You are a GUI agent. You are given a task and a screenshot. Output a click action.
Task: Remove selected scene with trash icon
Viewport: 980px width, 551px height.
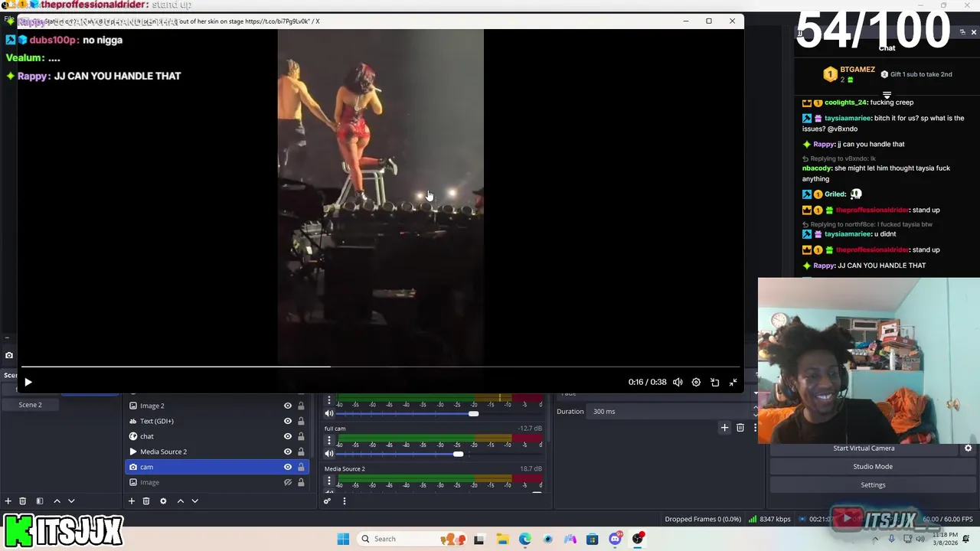[x=23, y=501]
